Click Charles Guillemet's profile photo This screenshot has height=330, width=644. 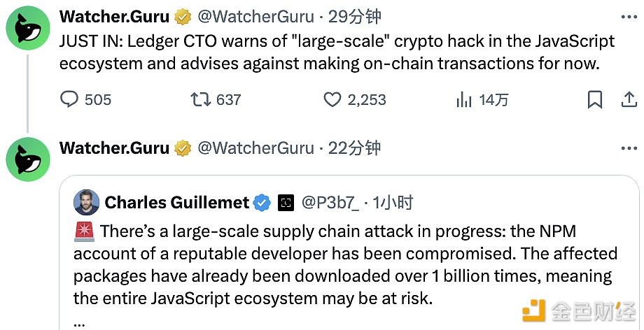(x=87, y=203)
